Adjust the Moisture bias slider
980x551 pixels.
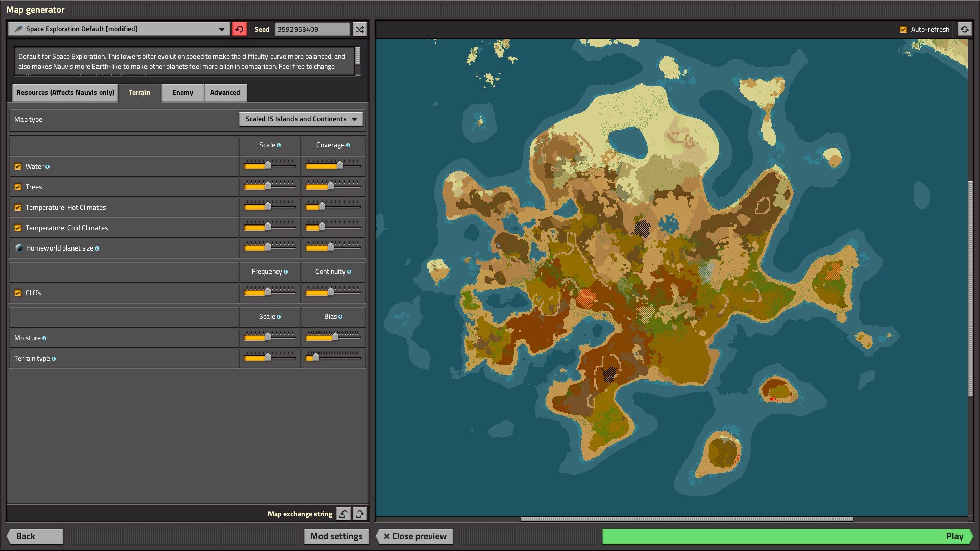tap(333, 337)
